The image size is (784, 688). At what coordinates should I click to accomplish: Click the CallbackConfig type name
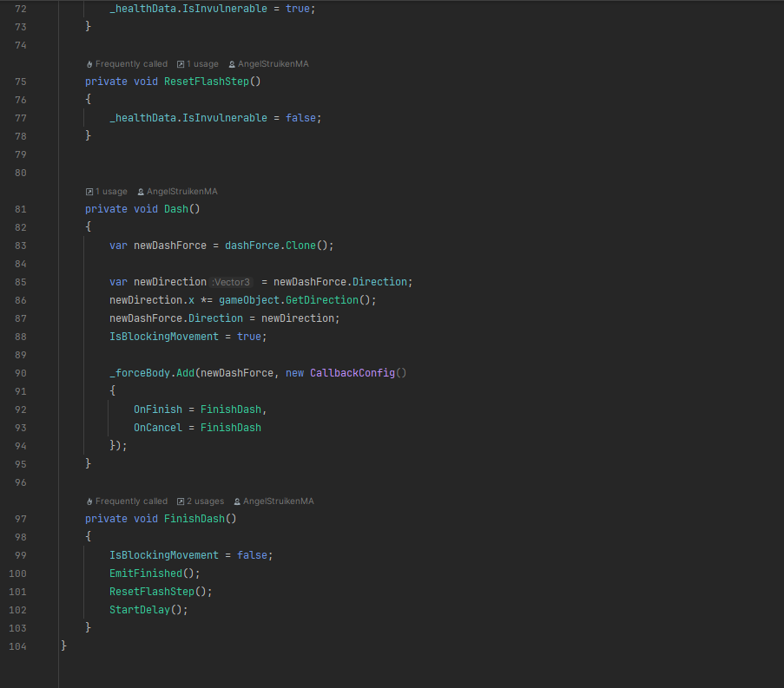[352, 373]
